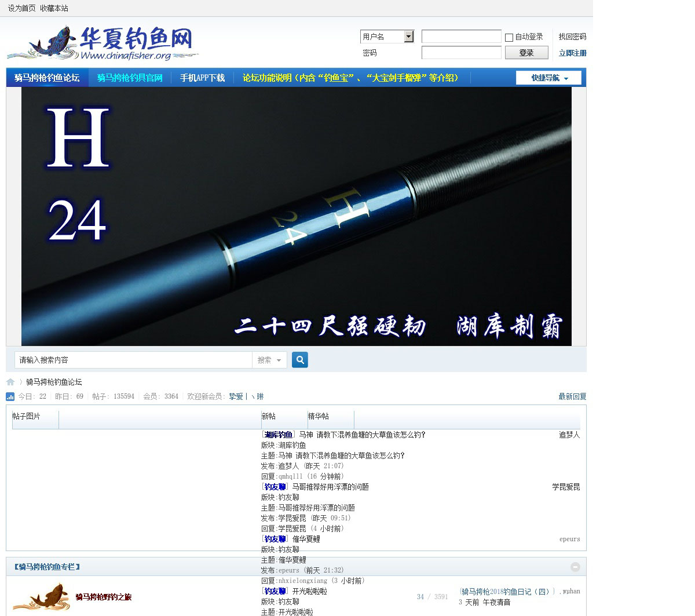This screenshot has width=695, height=616.
Task: Click the 密码 input field
Action: [461, 53]
